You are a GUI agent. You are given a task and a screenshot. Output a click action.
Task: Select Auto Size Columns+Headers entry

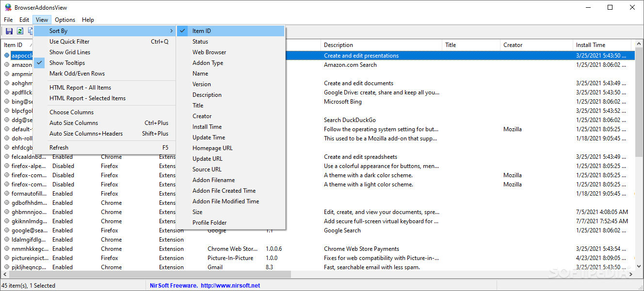click(x=104, y=134)
